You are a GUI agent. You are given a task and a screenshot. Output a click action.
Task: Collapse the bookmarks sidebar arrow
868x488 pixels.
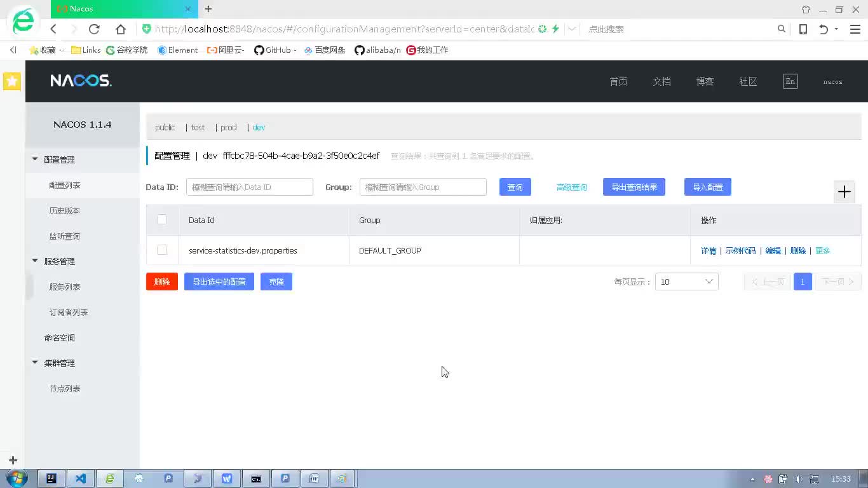pyautogui.click(x=13, y=50)
